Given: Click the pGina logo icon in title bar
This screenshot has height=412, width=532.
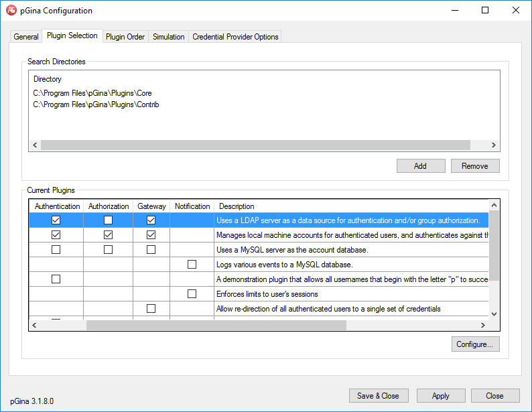Looking at the screenshot, I should (x=11, y=11).
